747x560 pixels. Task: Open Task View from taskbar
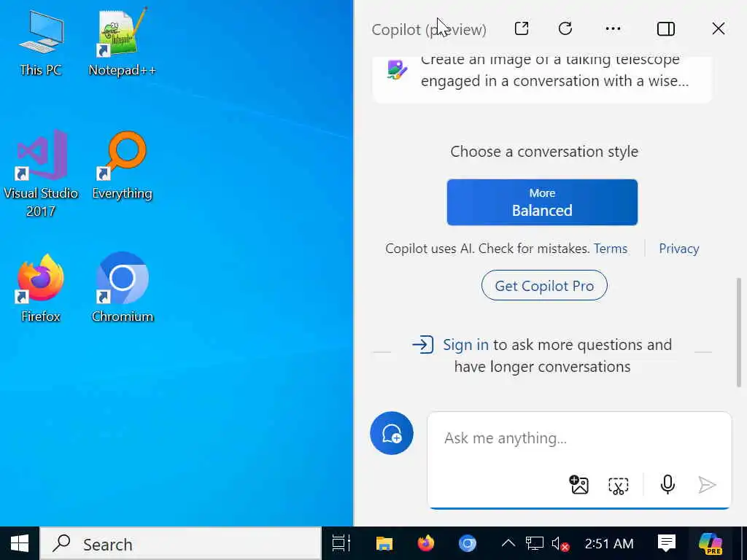click(x=341, y=543)
